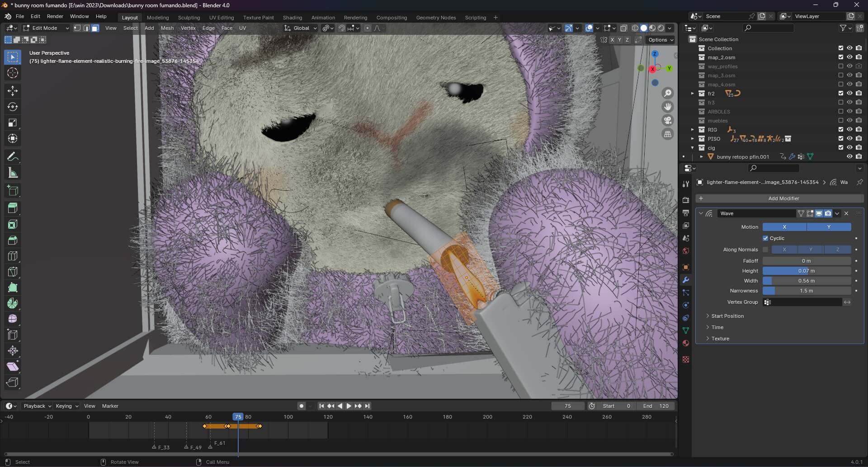Viewport: 868px width, 467px height.
Task: Toggle exclude checkbox for way_profiles collection
Action: coord(841,66)
